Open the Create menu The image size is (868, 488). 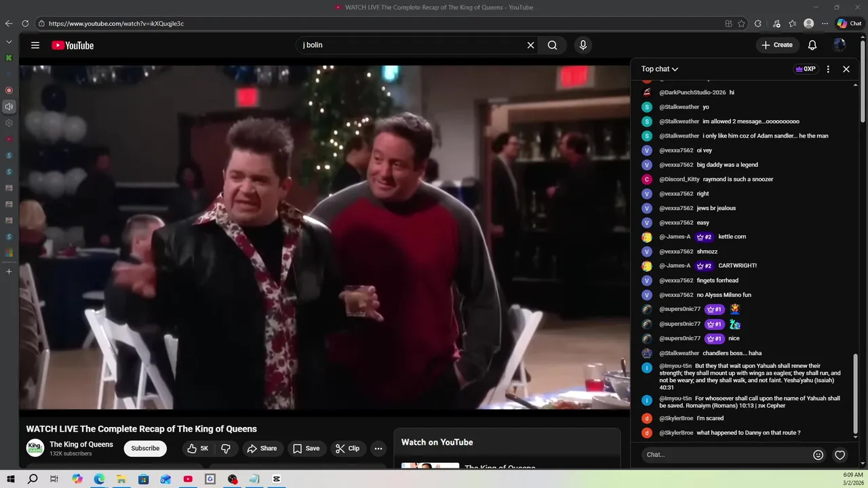[x=776, y=45]
